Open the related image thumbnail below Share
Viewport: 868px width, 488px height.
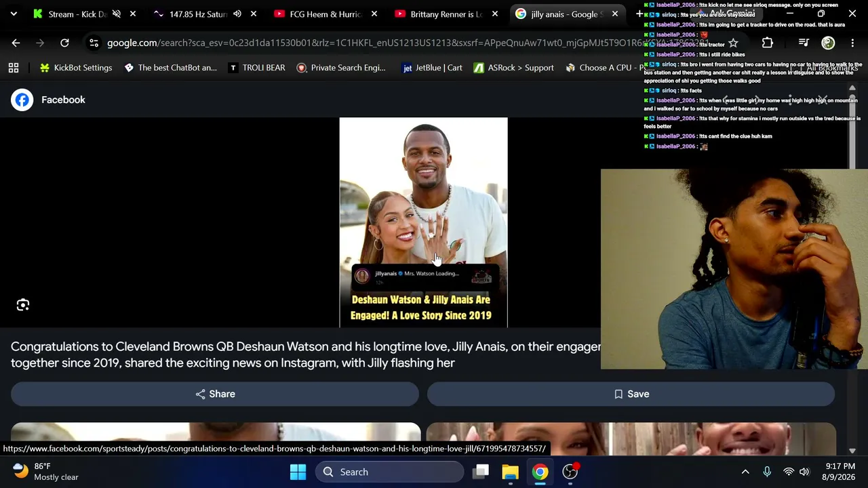coord(216,439)
